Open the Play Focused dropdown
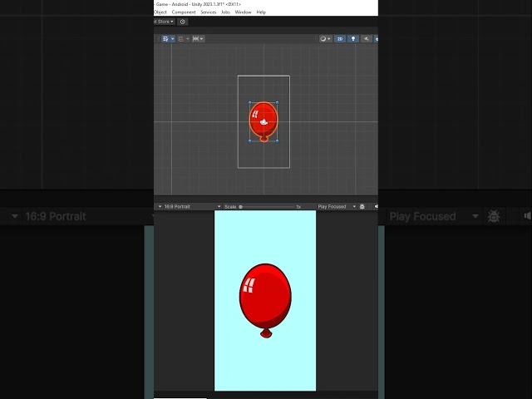 (337, 207)
